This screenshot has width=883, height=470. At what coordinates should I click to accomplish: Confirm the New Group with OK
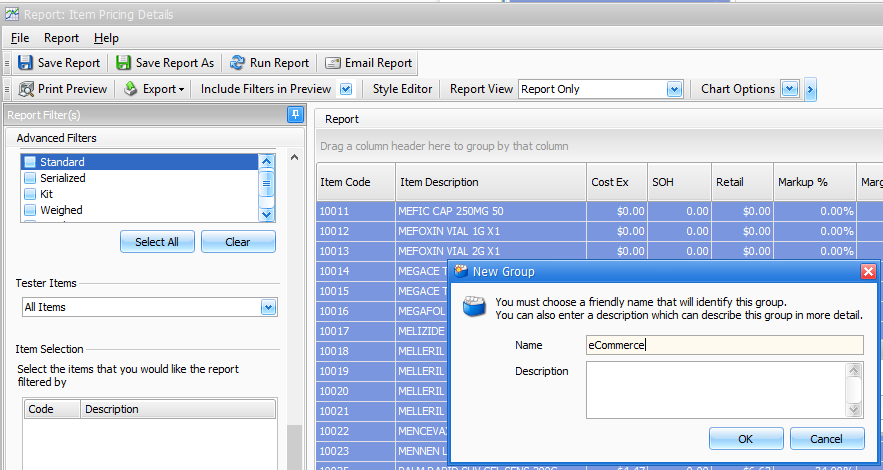pyautogui.click(x=746, y=439)
